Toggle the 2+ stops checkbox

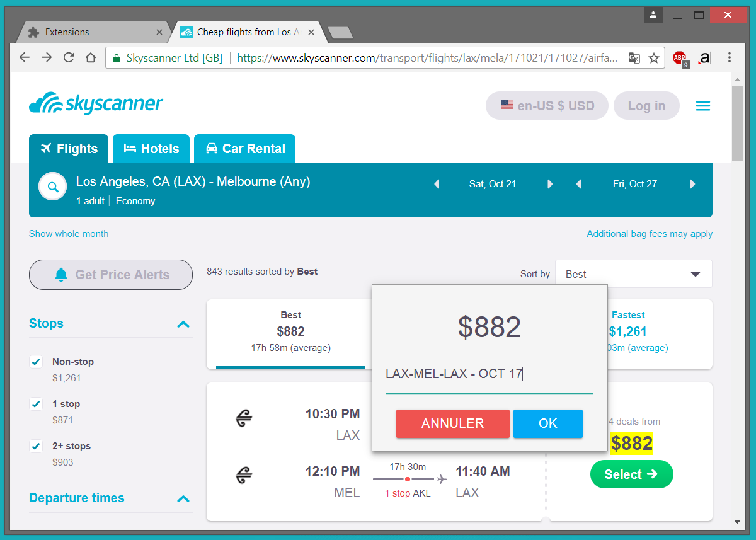click(x=36, y=446)
